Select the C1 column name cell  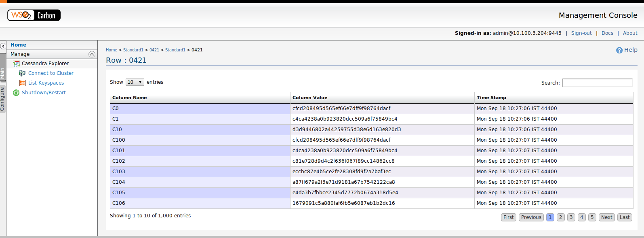[x=200, y=119]
